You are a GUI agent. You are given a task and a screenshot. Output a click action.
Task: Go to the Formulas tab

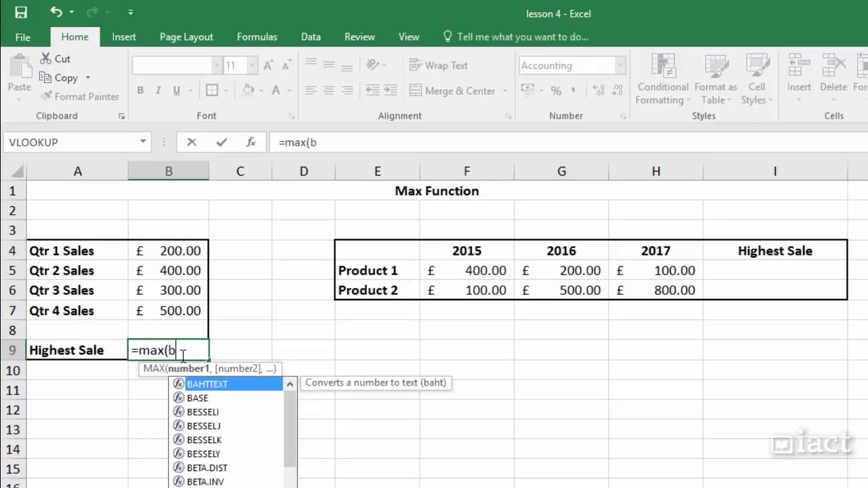click(x=257, y=37)
